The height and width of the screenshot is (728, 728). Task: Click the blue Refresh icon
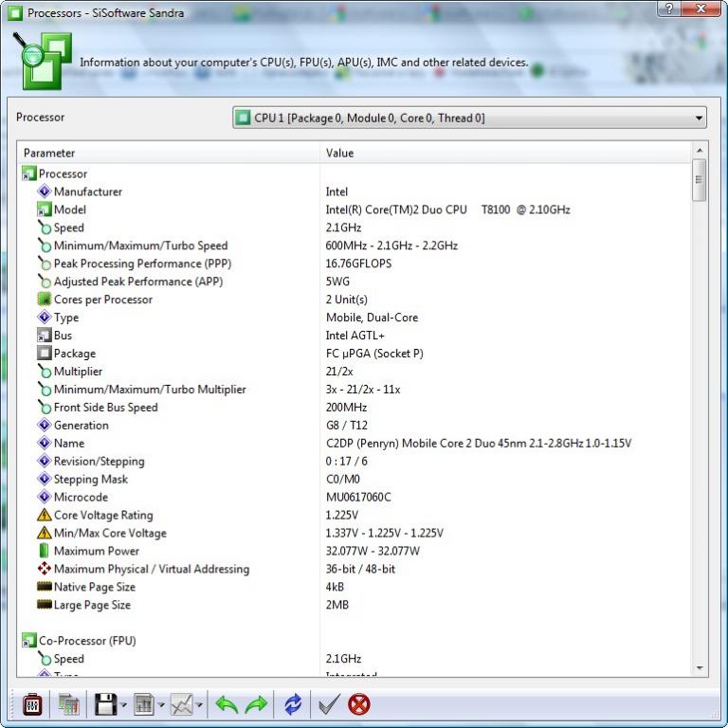coord(293,705)
